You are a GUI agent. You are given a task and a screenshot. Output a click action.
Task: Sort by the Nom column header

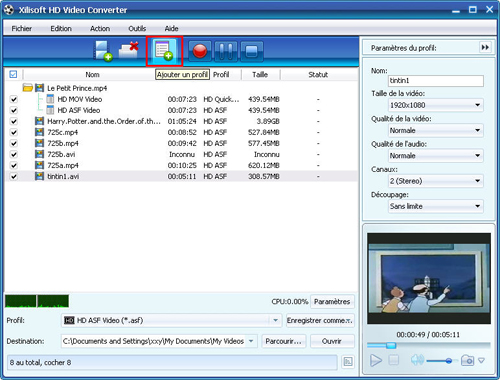92,74
